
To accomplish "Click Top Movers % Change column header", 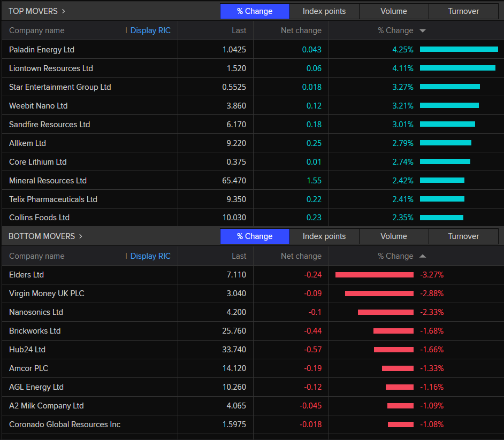I will [395, 30].
